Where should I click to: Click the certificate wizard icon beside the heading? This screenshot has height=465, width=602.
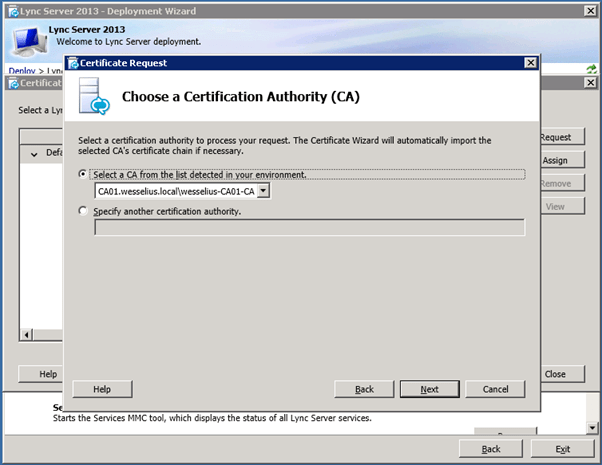[x=95, y=97]
